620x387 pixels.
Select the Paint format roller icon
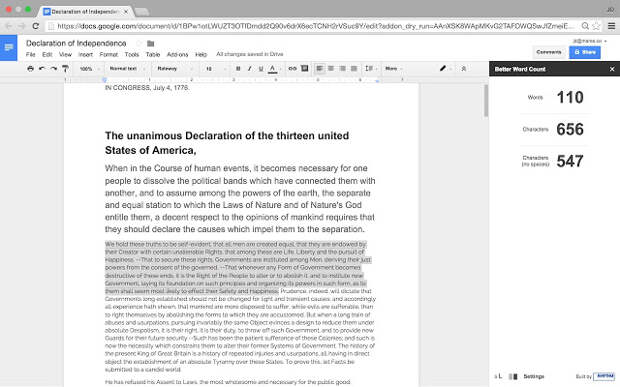[x=65, y=69]
